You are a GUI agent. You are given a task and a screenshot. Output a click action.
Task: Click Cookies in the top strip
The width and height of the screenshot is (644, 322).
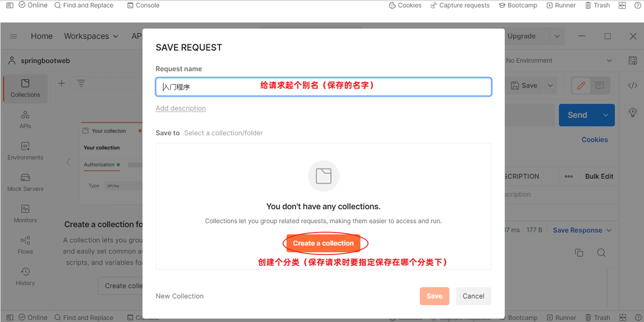tap(405, 6)
